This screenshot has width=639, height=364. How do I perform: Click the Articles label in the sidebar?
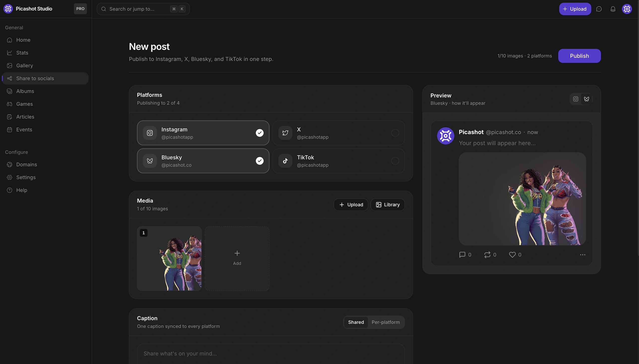coord(25,117)
